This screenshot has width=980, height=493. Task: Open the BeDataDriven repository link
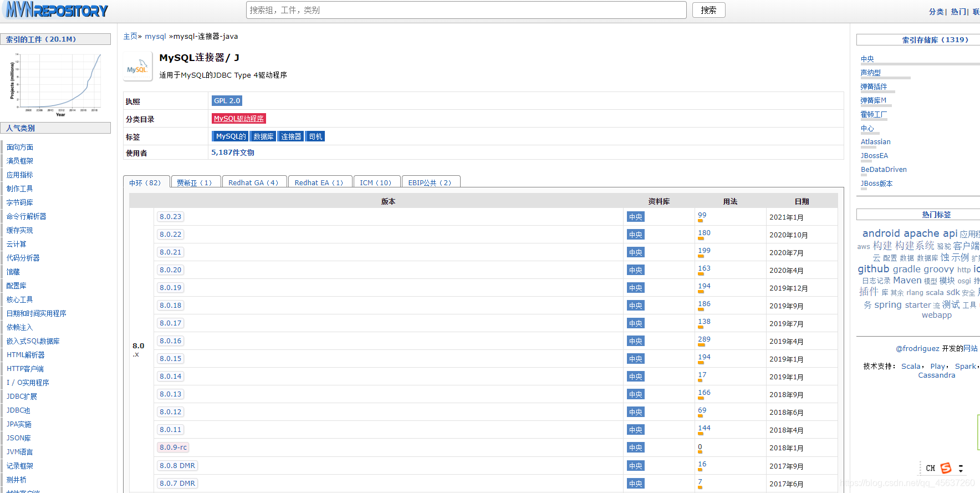click(884, 170)
